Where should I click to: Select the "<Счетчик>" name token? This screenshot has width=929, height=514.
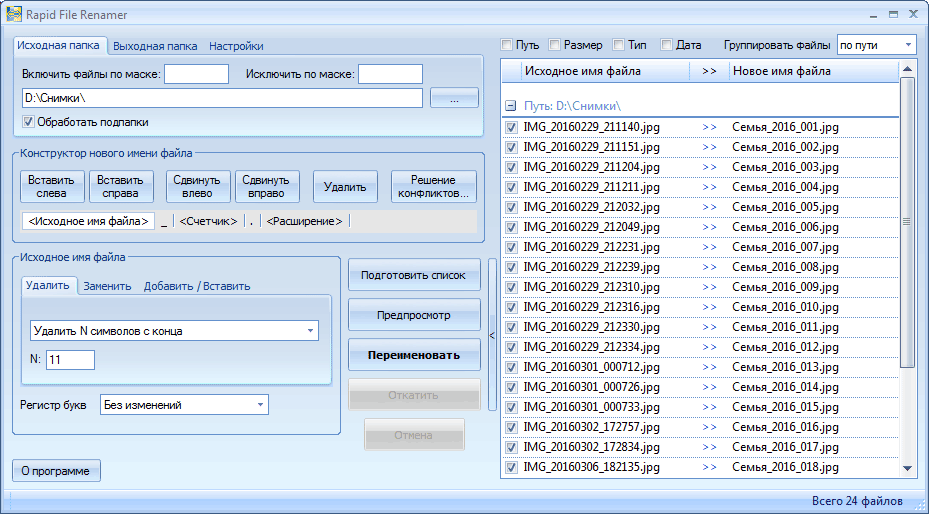point(208,221)
